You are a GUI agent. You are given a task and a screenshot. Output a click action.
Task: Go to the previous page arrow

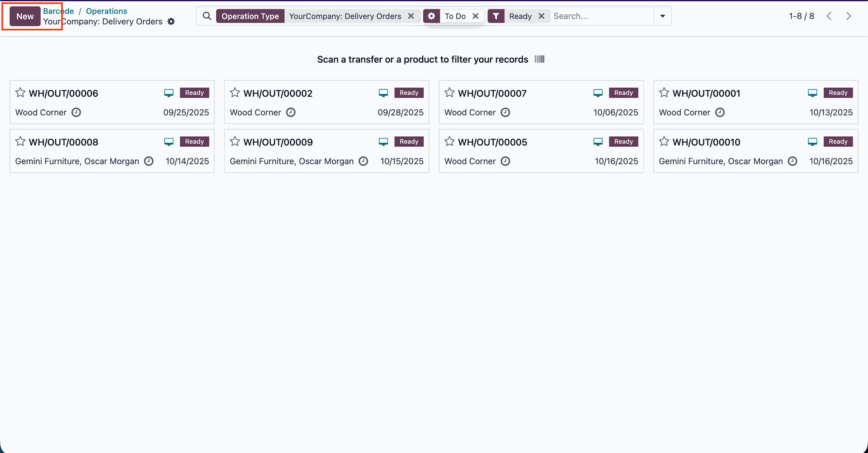tap(829, 16)
